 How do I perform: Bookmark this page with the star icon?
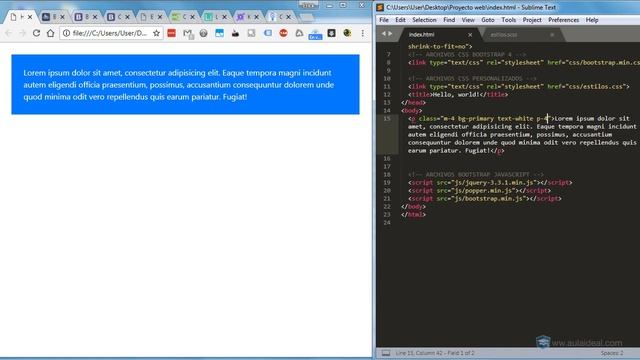point(156,33)
